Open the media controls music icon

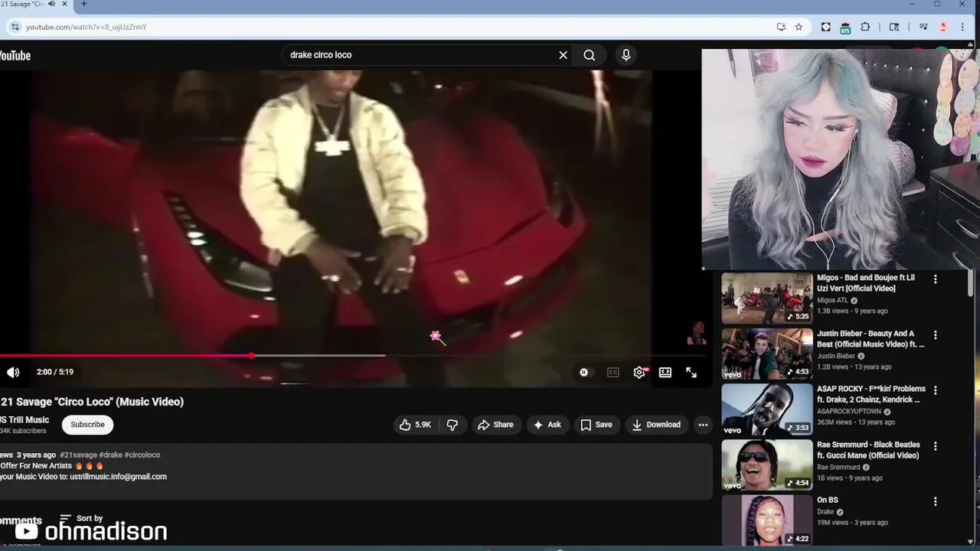[924, 27]
